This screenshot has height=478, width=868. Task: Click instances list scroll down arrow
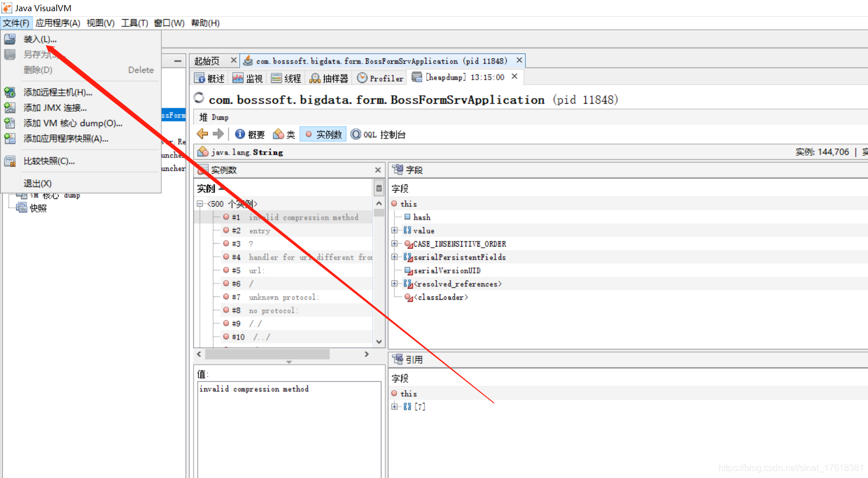379,341
